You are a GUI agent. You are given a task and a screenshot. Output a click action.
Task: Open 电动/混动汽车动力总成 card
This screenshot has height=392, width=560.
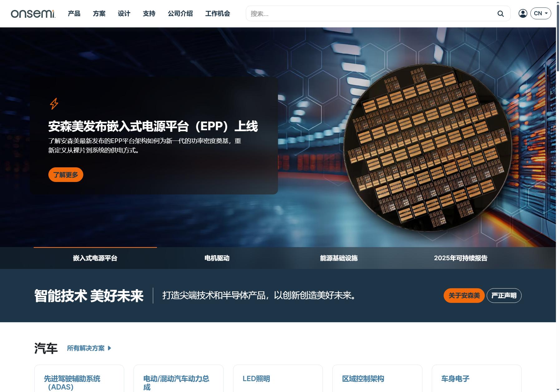[x=178, y=379]
